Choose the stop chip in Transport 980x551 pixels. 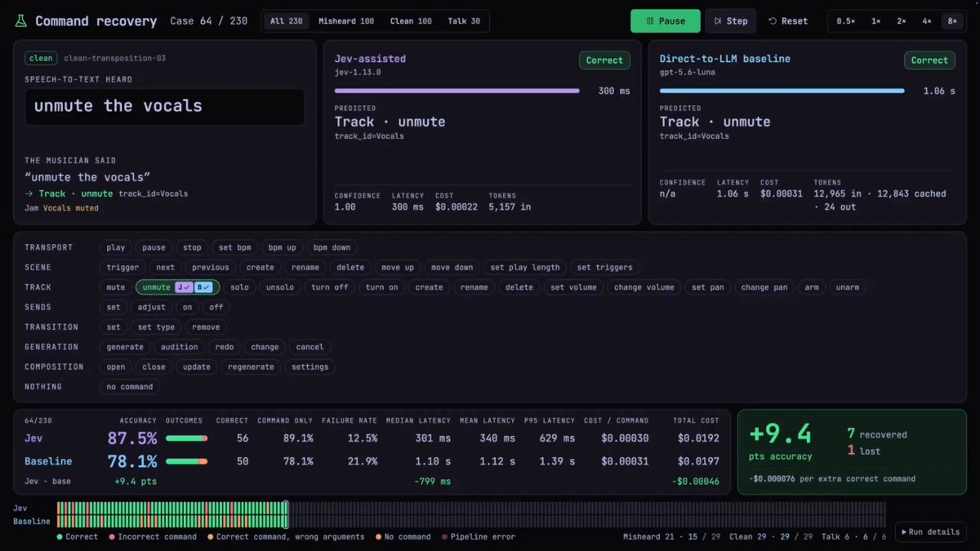(192, 247)
